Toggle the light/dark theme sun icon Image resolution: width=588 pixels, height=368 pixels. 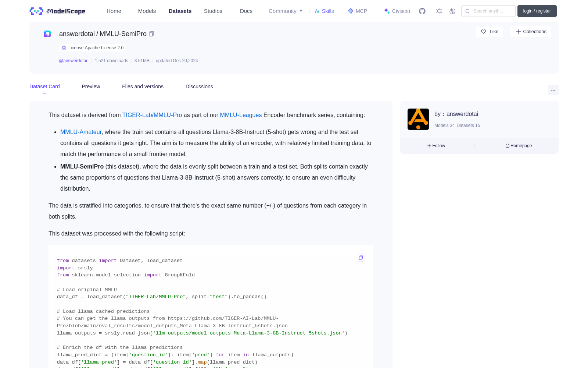pos(439,11)
